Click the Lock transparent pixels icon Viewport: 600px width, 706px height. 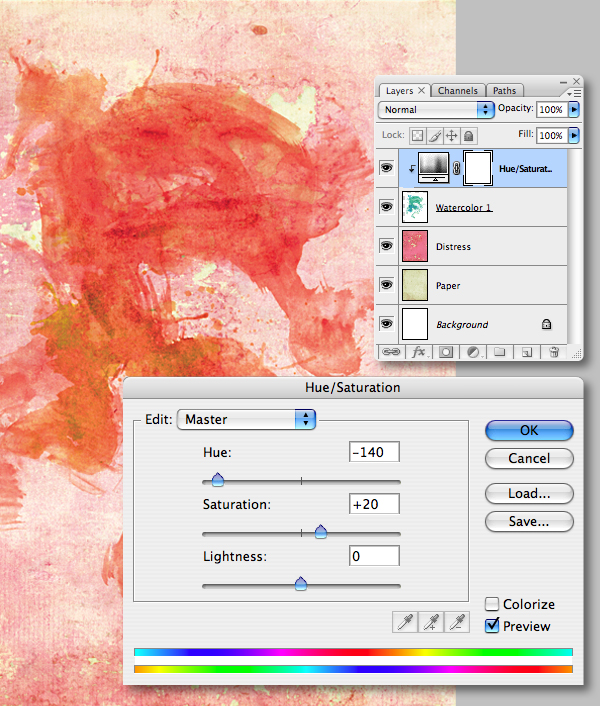coord(417,136)
